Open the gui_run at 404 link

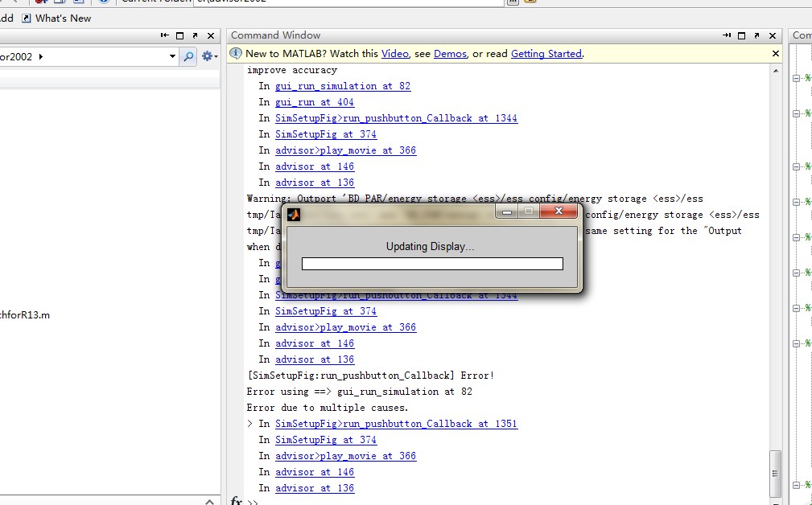(x=315, y=102)
